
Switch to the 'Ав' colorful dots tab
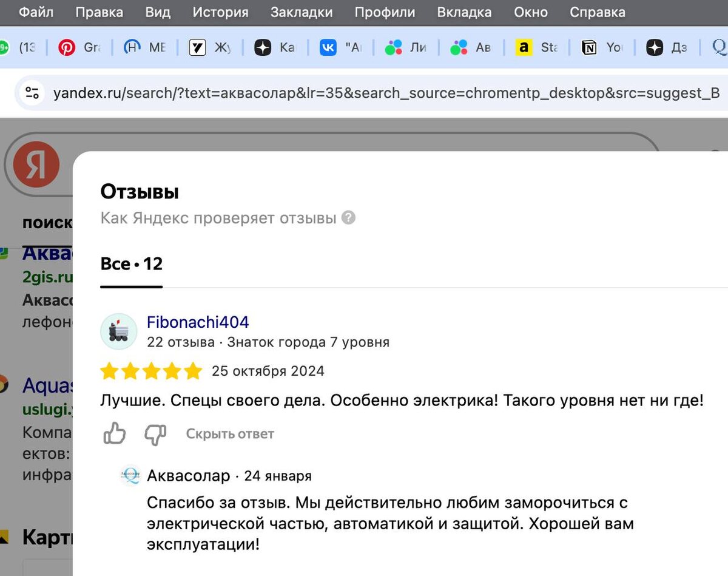pos(471,47)
